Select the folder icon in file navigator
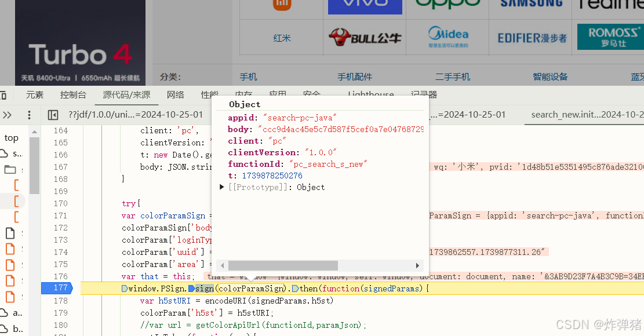The image size is (644, 336). pyautogui.click(x=10, y=169)
